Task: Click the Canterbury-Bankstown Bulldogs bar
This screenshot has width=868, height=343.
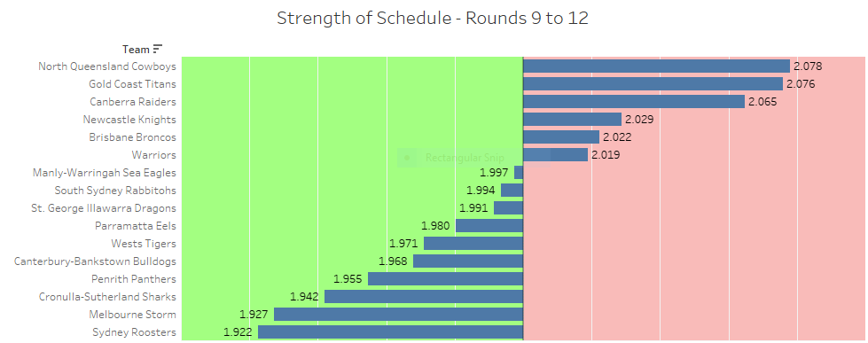Action: click(x=468, y=261)
